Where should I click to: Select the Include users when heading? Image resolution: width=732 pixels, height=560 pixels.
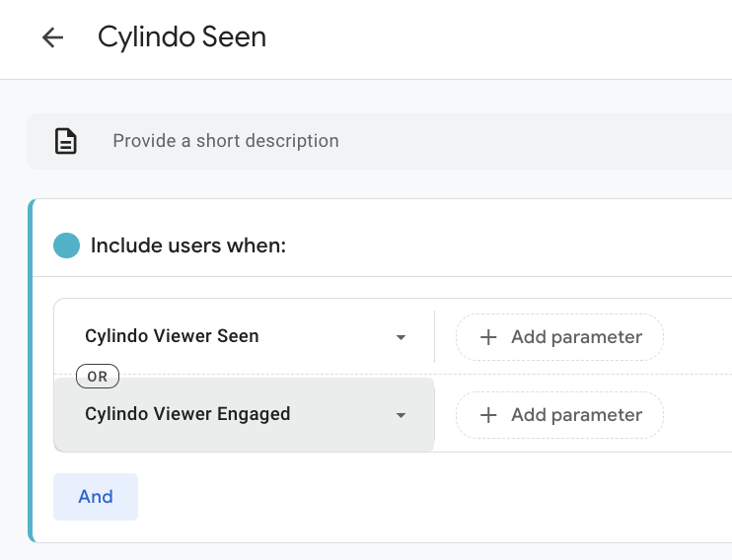tap(187, 245)
